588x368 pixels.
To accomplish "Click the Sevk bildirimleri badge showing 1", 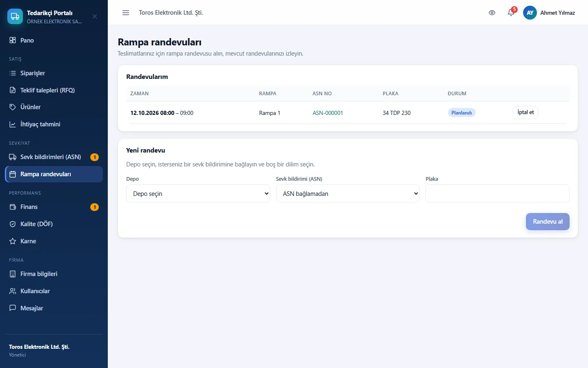I will 94,157.
